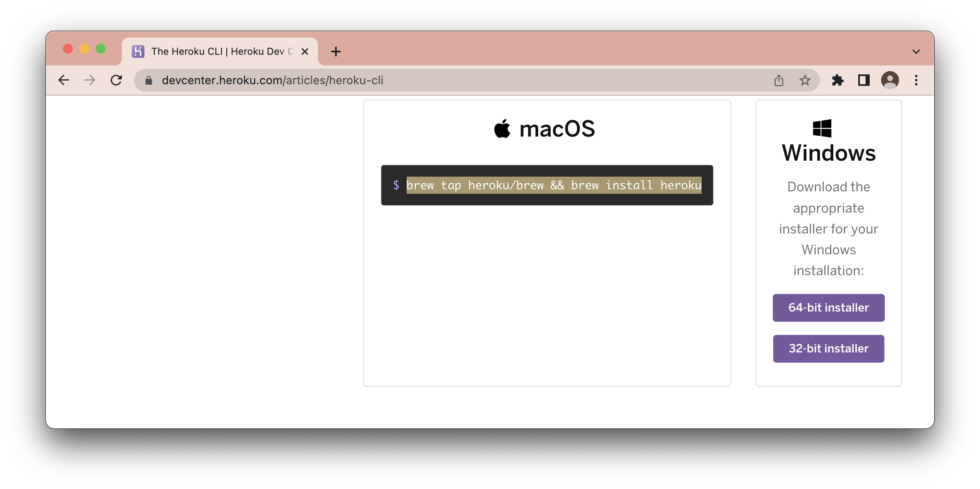Maximize the window with green button

pos(101,49)
